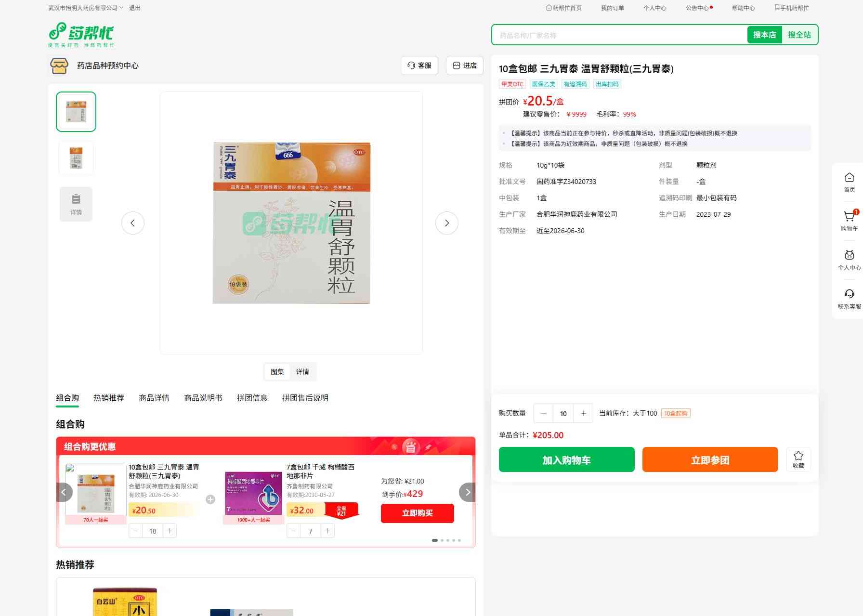
Task: Click the drug name search field
Action: coord(619,35)
